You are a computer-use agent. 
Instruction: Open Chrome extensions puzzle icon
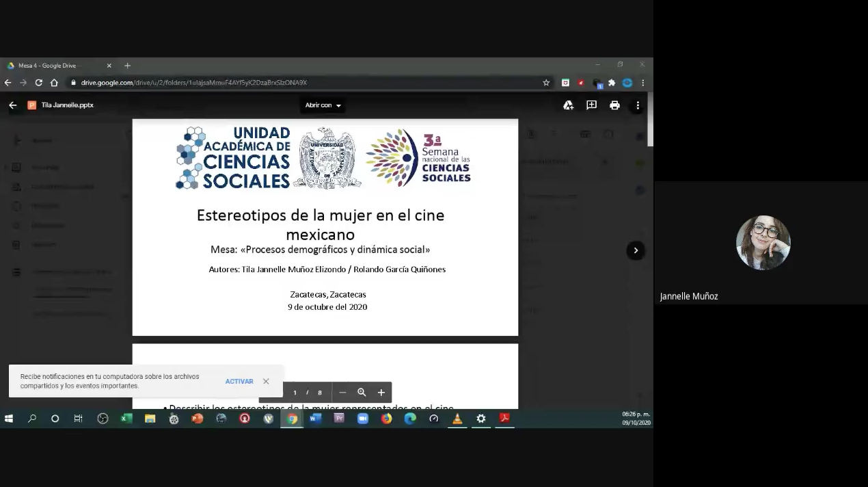click(612, 83)
